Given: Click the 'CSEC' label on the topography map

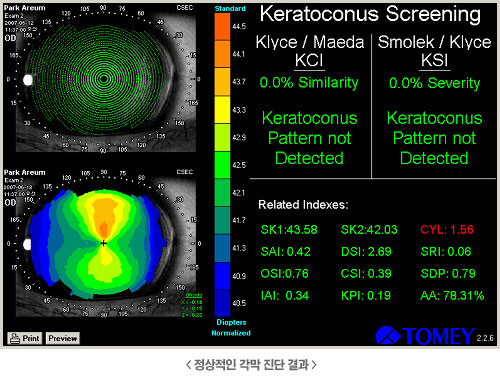Looking at the screenshot, I should click(x=185, y=172).
